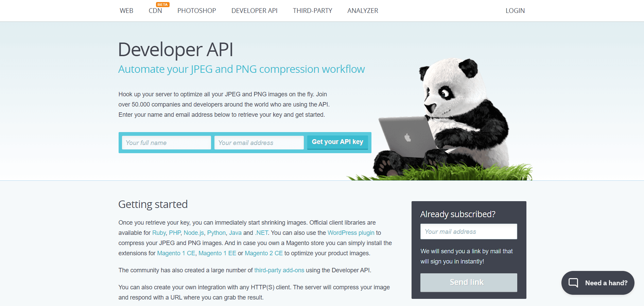Focus the 'Your email address' field
The height and width of the screenshot is (306, 644).
coord(259,143)
